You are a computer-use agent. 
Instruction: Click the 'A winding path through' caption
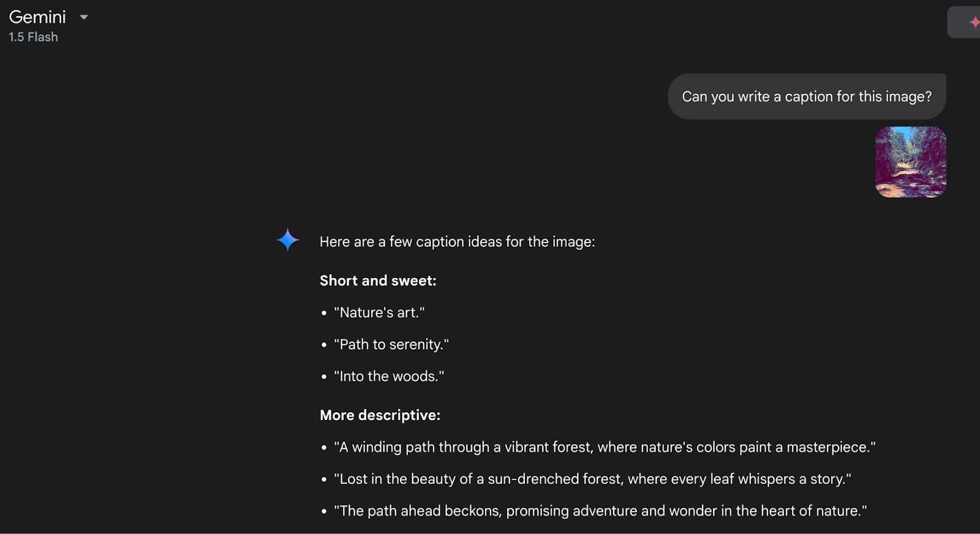(605, 448)
